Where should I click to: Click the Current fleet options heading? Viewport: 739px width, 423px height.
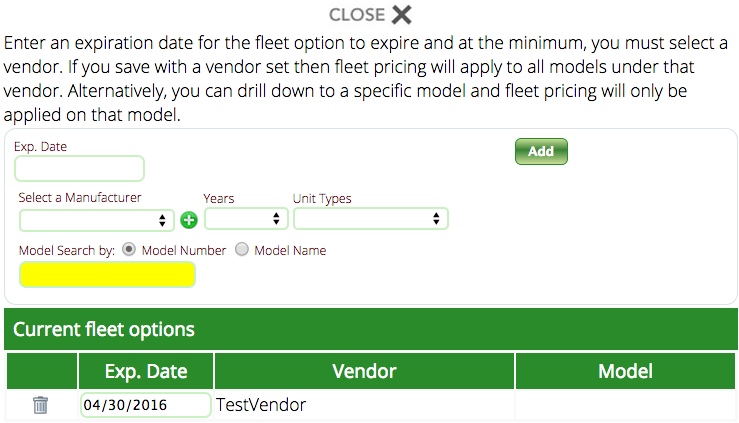tap(104, 329)
